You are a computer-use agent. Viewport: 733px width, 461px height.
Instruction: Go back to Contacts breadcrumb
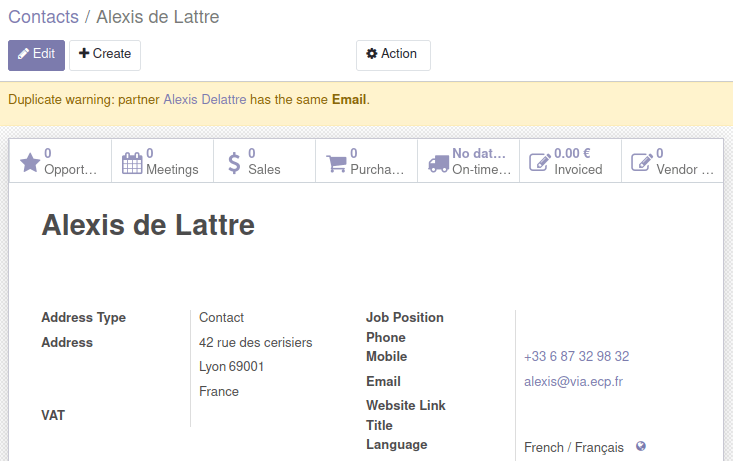[43, 17]
